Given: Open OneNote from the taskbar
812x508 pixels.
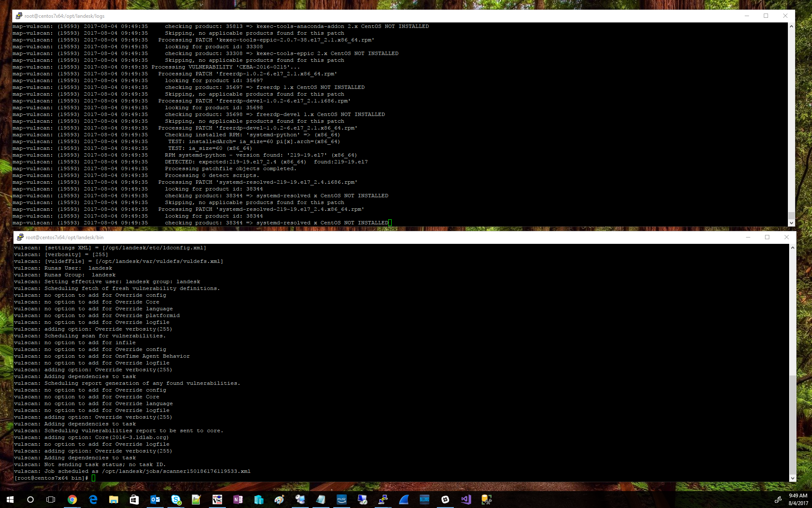Looking at the screenshot, I should (x=238, y=500).
